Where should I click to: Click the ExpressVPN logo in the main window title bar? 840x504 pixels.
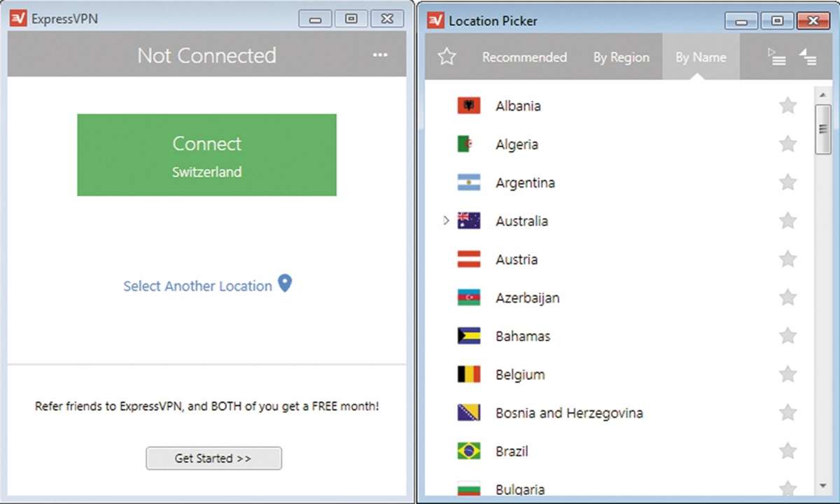18,19
